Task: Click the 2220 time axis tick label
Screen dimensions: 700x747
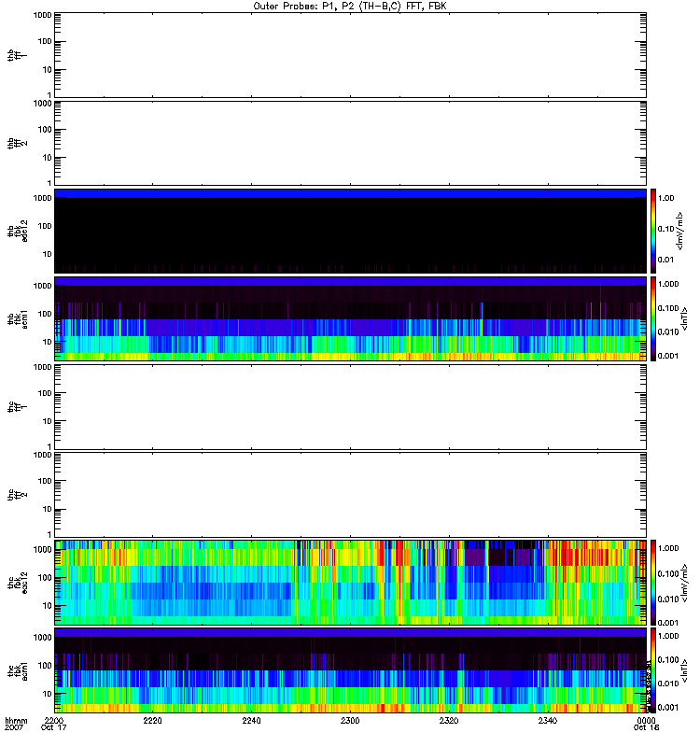Action: point(153,721)
